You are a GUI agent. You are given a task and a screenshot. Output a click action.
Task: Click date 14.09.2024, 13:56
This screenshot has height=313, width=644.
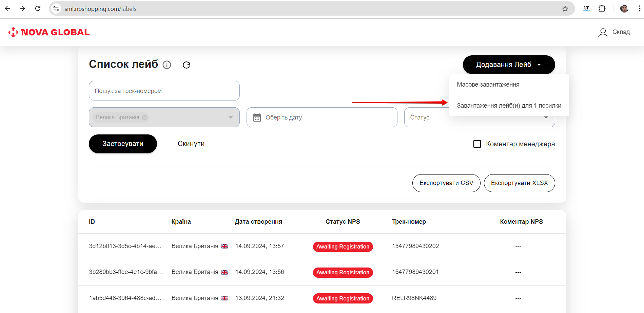260,272
